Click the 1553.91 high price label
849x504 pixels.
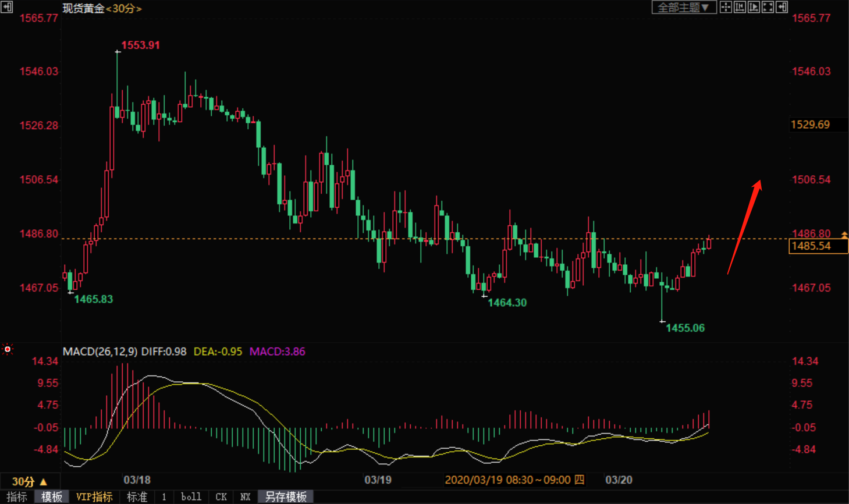point(140,45)
